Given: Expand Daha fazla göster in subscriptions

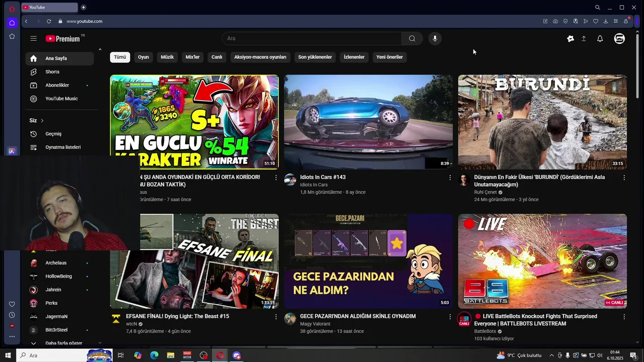Looking at the screenshot, I should pyautogui.click(x=63, y=343).
